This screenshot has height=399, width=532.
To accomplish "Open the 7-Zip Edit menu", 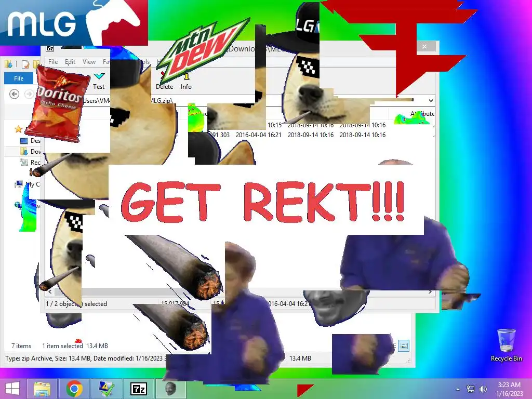I will pyautogui.click(x=70, y=62).
